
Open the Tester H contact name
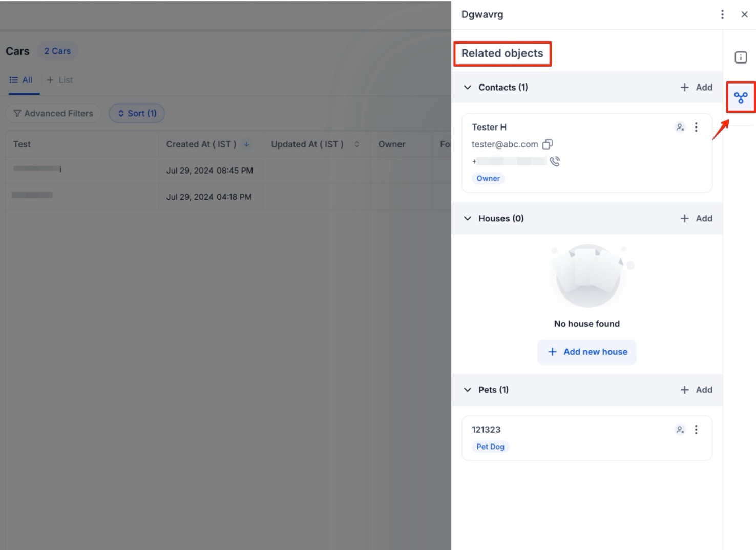[x=489, y=127]
